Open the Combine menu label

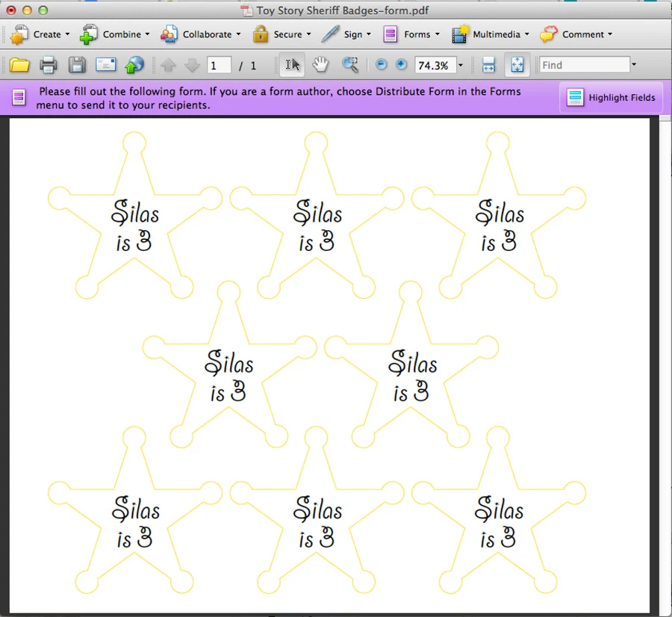(x=122, y=34)
